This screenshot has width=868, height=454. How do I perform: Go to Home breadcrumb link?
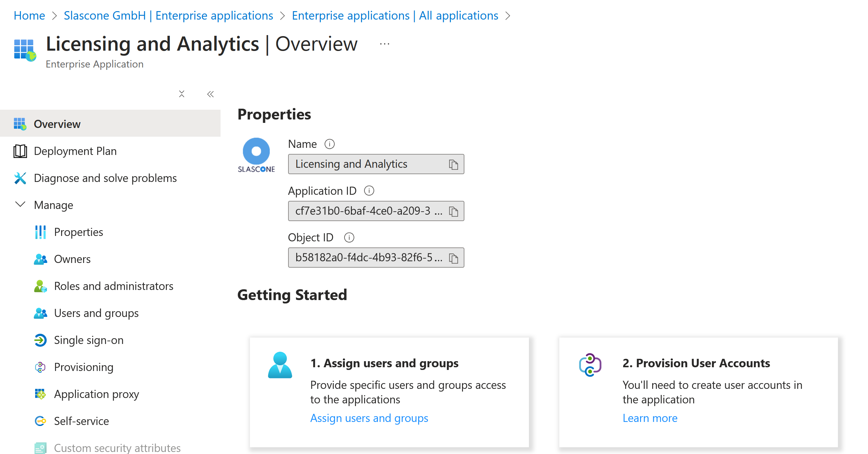tap(29, 16)
